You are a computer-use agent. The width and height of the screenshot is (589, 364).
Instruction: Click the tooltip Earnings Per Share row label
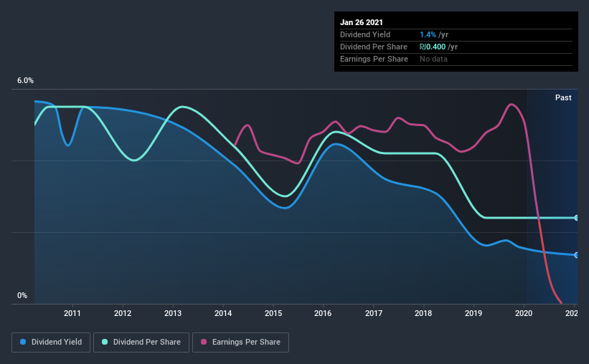coord(374,59)
